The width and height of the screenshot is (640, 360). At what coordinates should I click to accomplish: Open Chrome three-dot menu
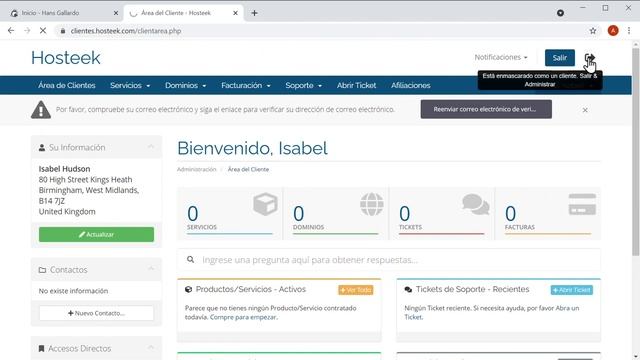tap(629, 31)
